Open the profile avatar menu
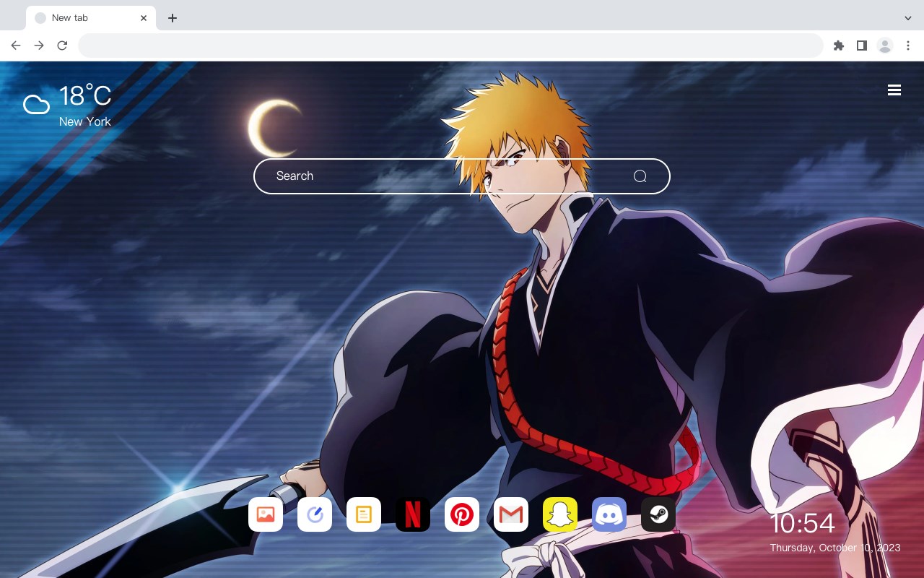Screen dimensions: 924x578 [x=885, y=46]
